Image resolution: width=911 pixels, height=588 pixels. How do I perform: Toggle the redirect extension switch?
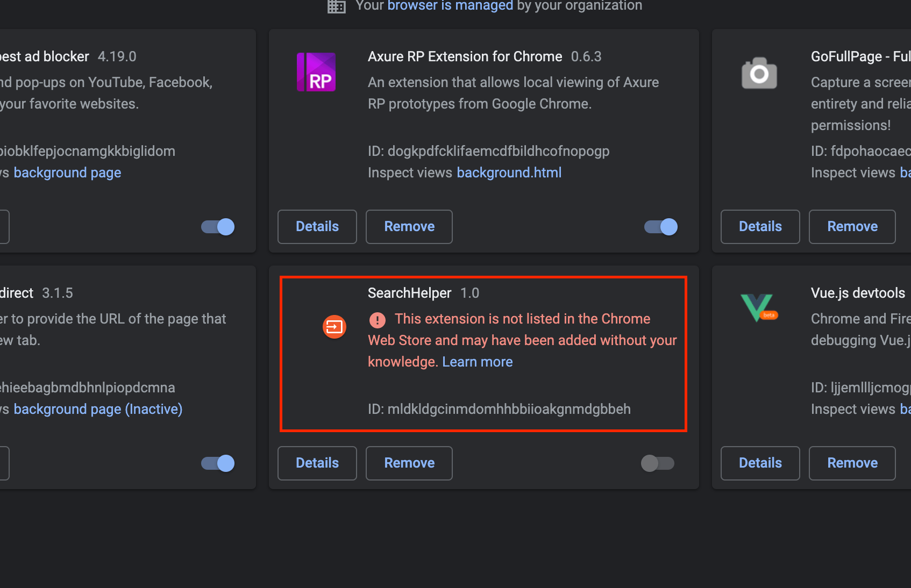217,463
